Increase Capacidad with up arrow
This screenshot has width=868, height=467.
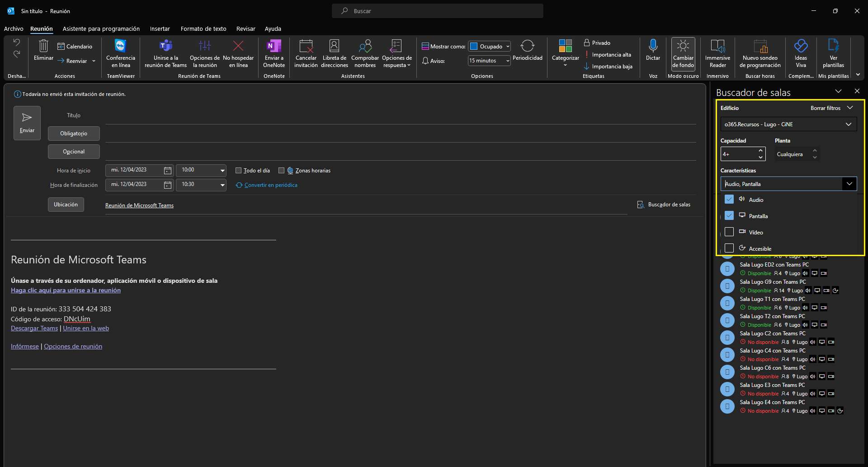pyautogui.click(x=760, y=150)
